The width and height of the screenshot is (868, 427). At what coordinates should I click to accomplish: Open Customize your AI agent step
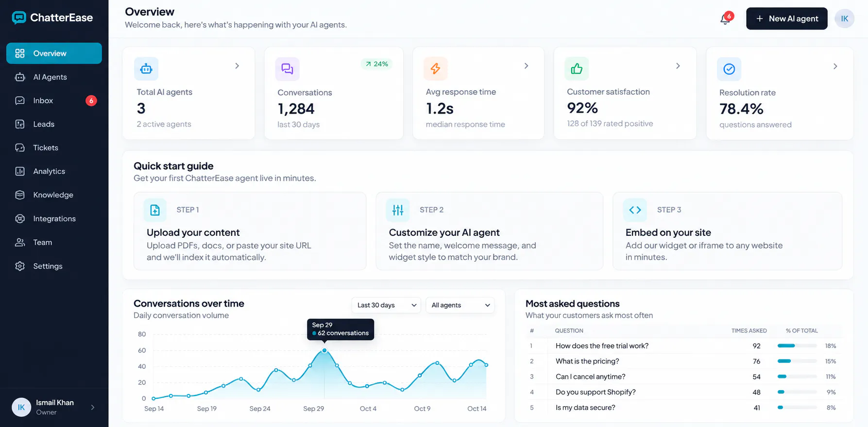pyautogui.click(x=489, y=231)
